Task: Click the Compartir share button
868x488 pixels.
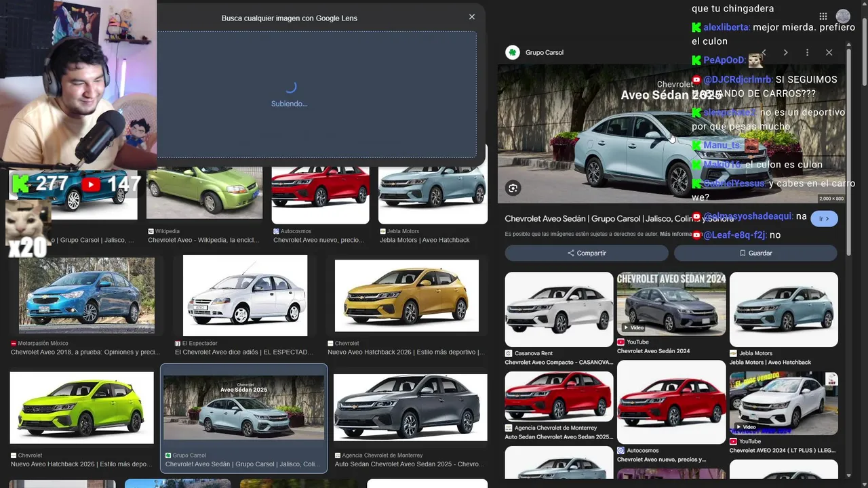Action: click(587, 253)
